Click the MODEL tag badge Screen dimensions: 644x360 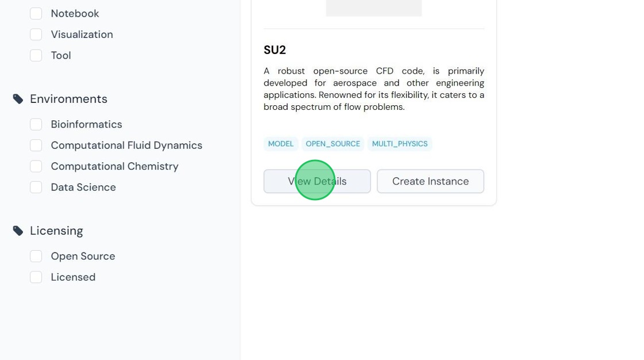(281, 144)
